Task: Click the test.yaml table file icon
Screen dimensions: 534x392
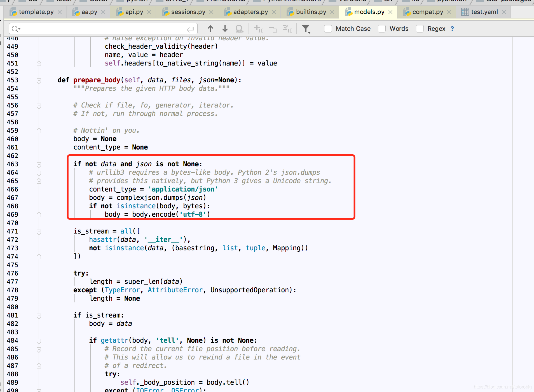Action: (465, 12)
